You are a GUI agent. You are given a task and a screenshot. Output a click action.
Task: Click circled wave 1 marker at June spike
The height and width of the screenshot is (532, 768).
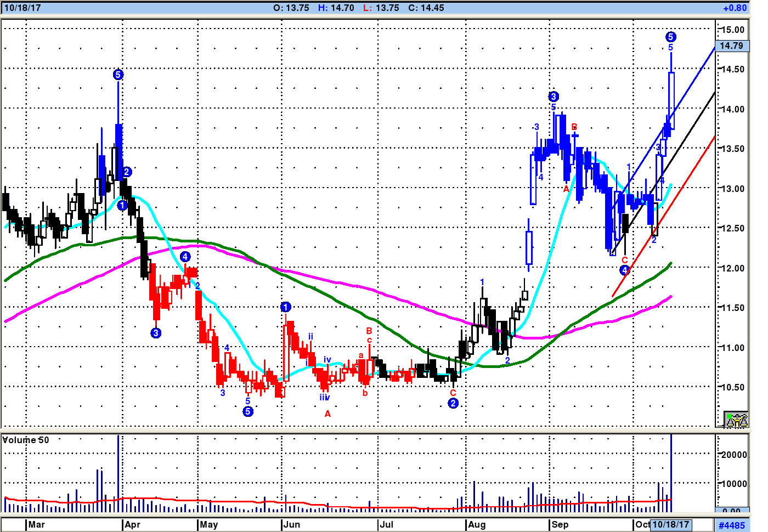tap(285, 307)
